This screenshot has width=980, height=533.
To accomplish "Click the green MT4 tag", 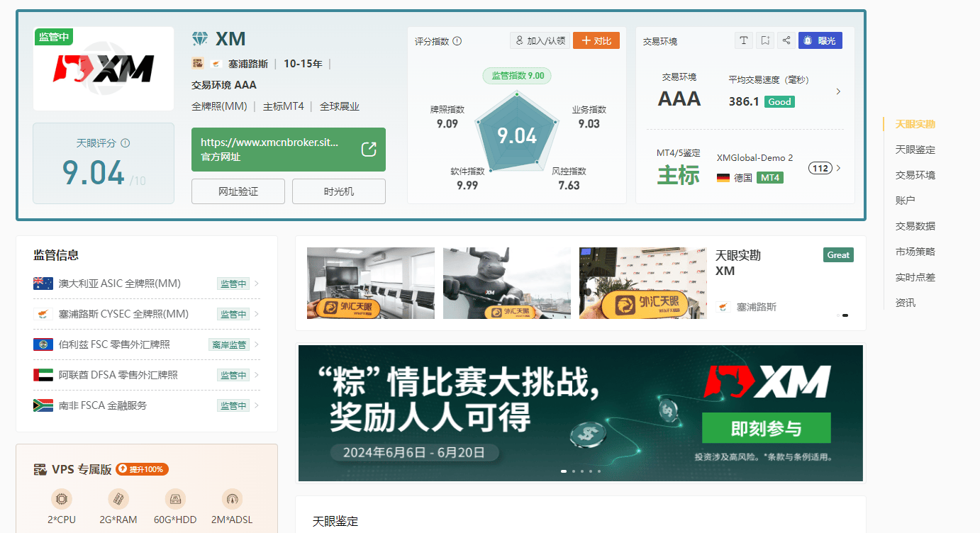I will [770, 177].
